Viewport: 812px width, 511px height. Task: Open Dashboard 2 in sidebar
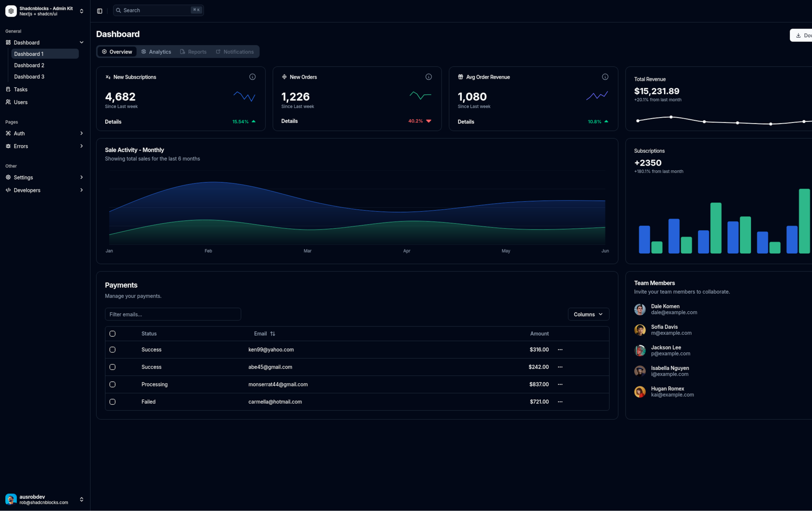pos(29,65)
